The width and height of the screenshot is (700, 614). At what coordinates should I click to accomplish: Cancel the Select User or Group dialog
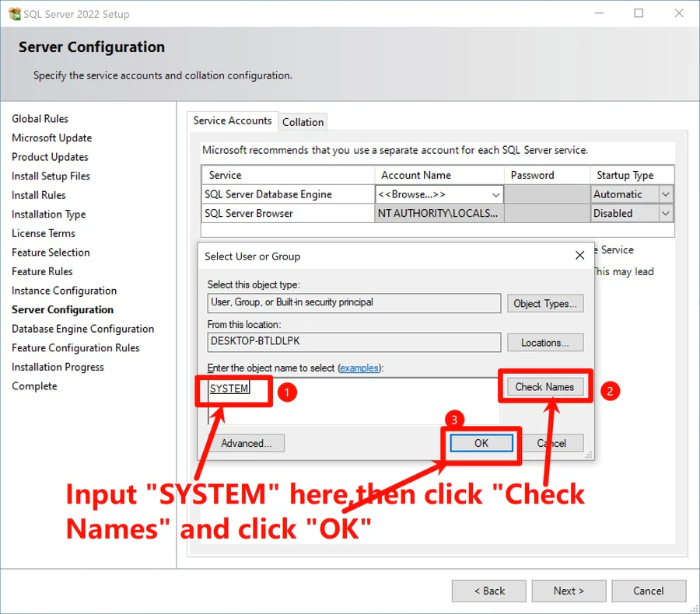pyautogui.click(x=551, y=443)
